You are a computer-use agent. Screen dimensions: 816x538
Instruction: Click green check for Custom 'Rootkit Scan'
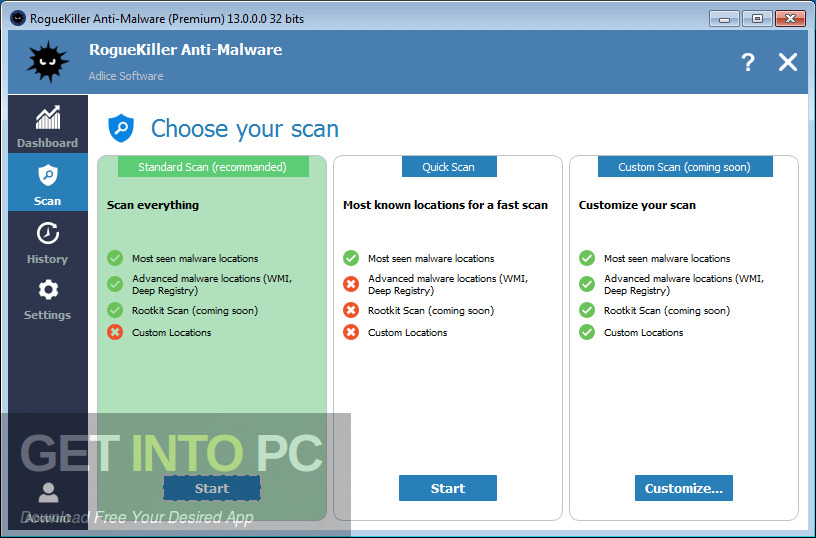[587, 310]
